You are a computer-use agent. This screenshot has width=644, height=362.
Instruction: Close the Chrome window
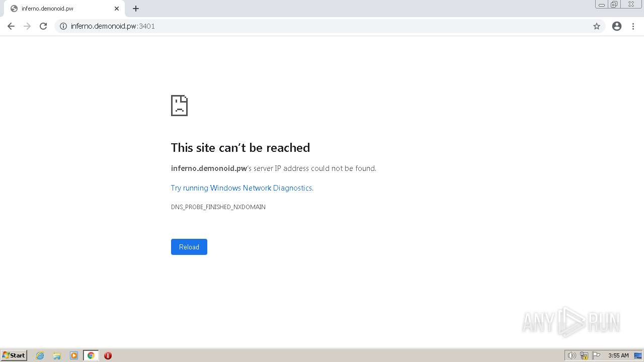pos(631,5)
